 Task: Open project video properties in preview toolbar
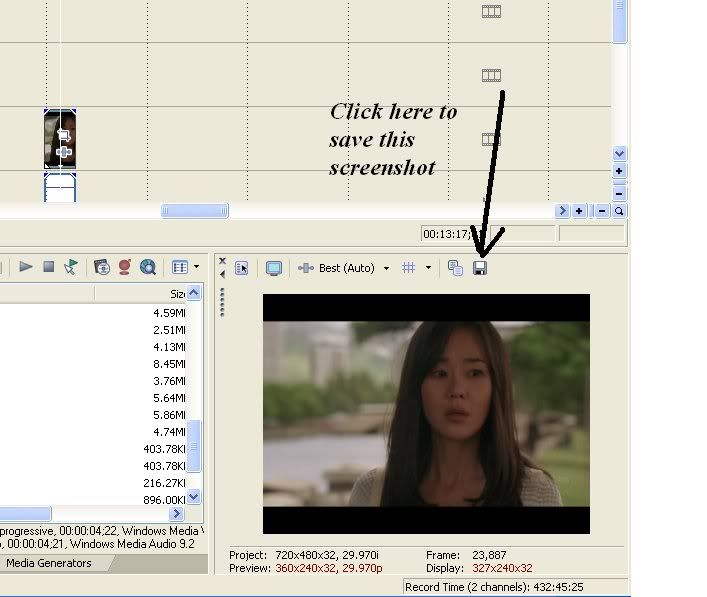click(x=242, y=268)
